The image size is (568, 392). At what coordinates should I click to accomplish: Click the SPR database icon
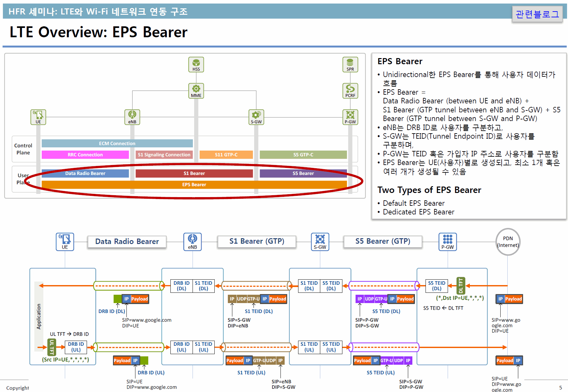[x=350, y=65]
